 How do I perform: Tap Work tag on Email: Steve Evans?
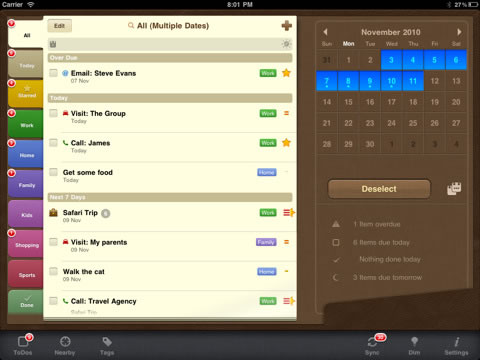point(268,73)
